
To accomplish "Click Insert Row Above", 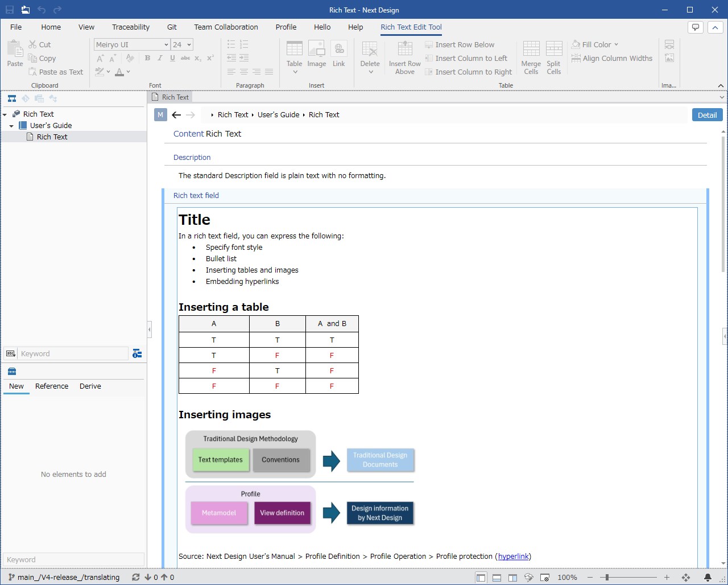I will point(405,57).
